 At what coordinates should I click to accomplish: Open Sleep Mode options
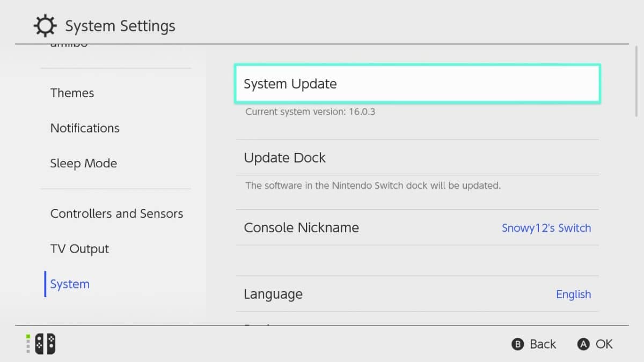pos(83,163)
